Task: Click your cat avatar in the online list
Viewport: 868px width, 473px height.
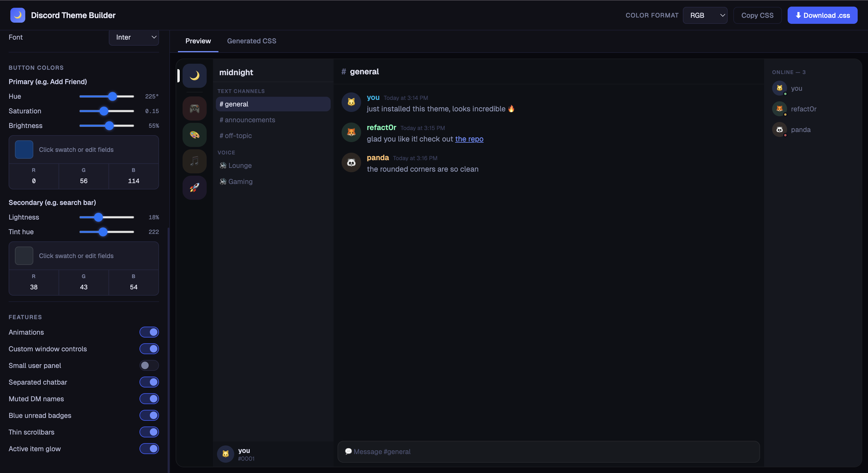Action: 779,88
